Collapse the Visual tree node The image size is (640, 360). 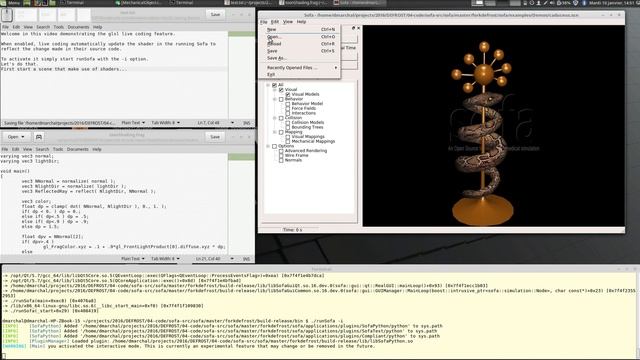[x=275, y=89]
